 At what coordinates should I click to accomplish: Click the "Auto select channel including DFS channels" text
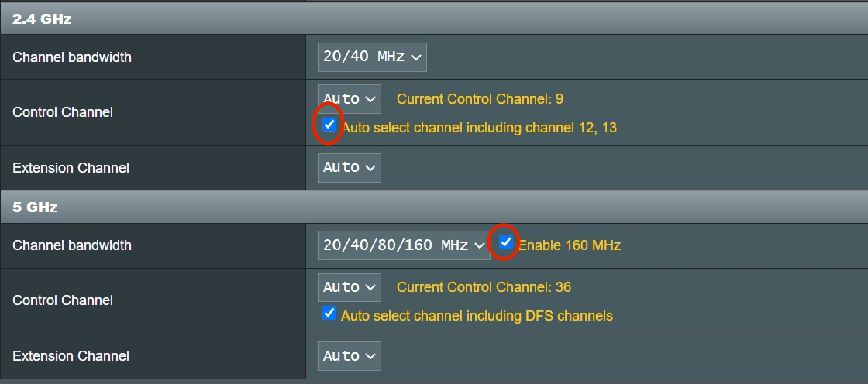tap(477, 316)
